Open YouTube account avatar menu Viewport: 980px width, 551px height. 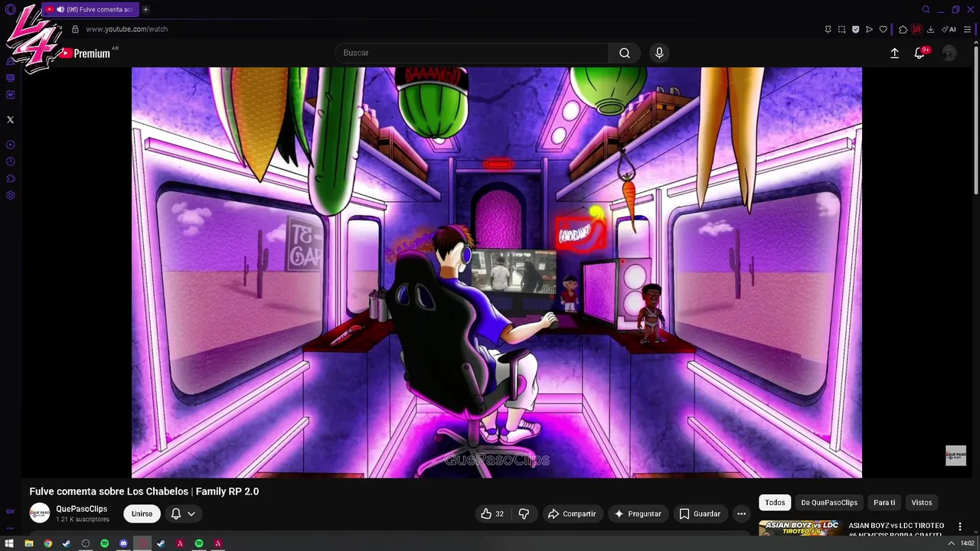(x=949, y=53)
